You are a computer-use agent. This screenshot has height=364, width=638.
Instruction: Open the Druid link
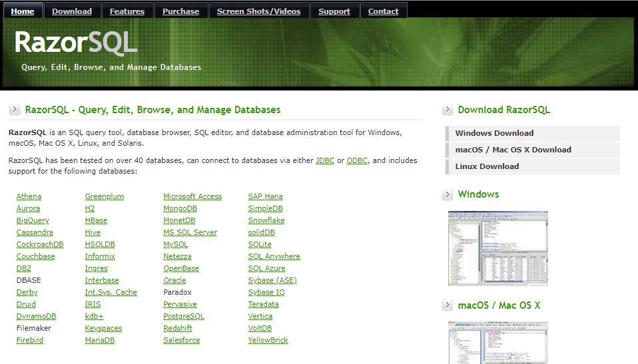coord(26,304)
